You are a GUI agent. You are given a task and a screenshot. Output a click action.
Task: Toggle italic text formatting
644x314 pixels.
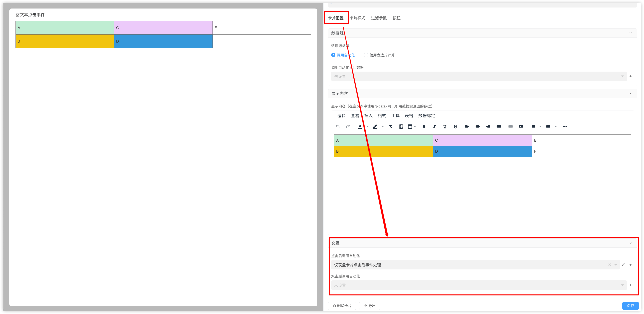[434, 127]
